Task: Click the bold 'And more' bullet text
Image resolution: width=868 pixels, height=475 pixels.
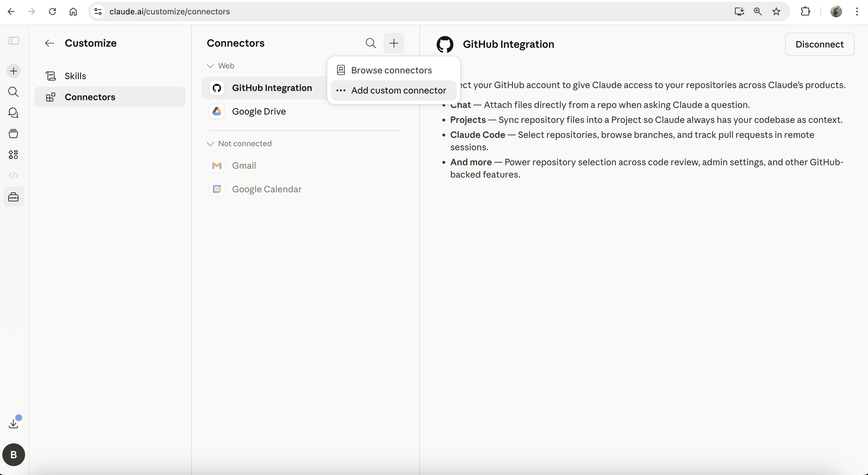Action: click(471, 162)
